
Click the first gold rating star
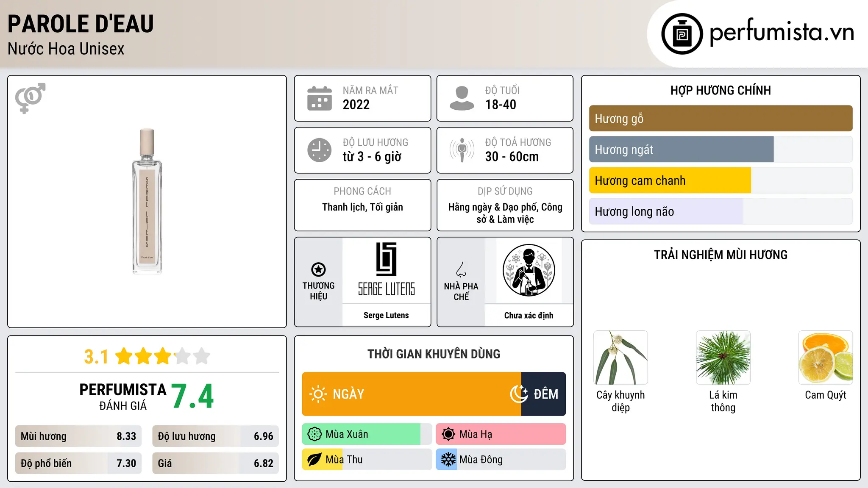tap(124, 356)
